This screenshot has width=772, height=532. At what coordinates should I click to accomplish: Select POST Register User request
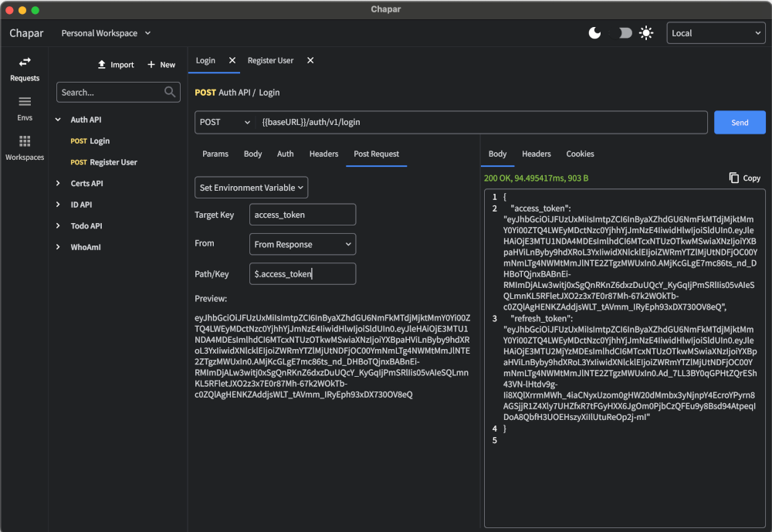[104, 162]
